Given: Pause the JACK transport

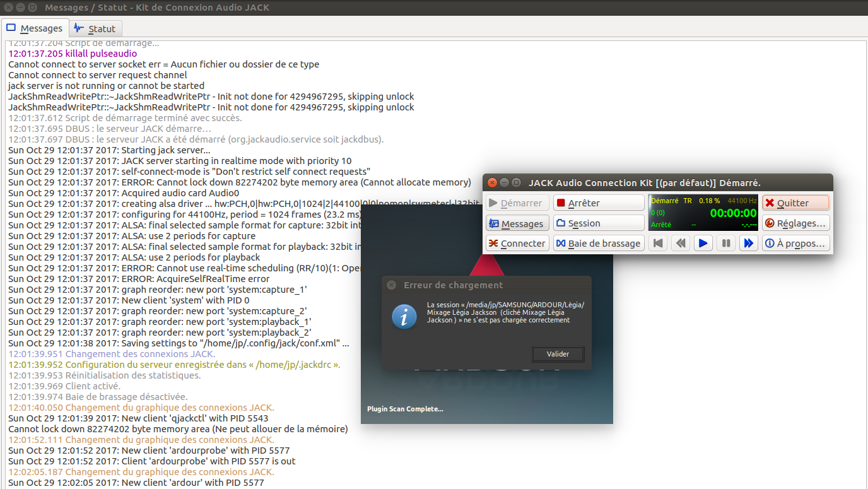Looking at the screenshot, I should coord(726,244).
